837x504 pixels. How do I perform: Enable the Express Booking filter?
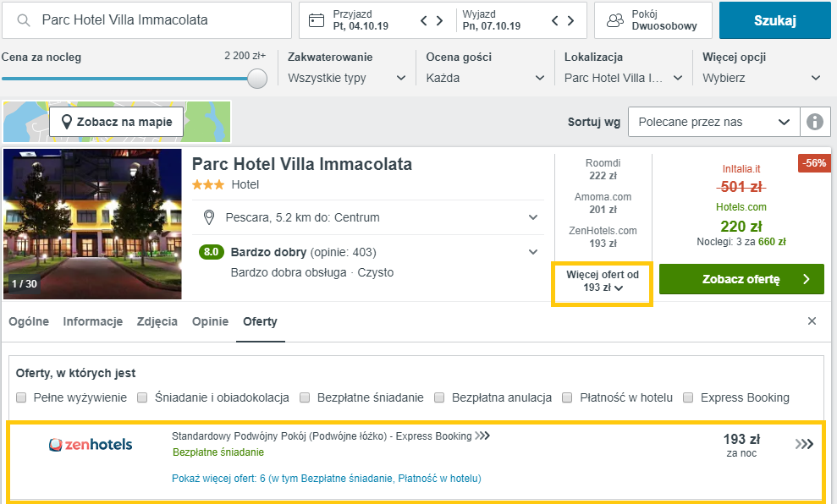[x=688, y=397]
